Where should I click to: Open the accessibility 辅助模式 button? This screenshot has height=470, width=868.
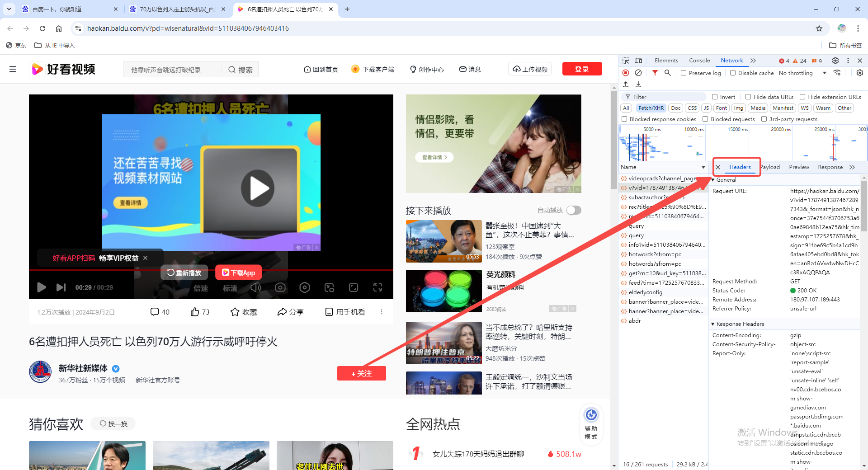(x=591, y=423)
